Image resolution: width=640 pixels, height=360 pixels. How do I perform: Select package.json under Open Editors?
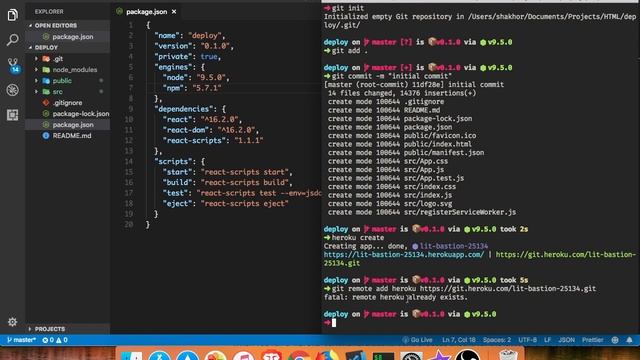pos(73,37)
